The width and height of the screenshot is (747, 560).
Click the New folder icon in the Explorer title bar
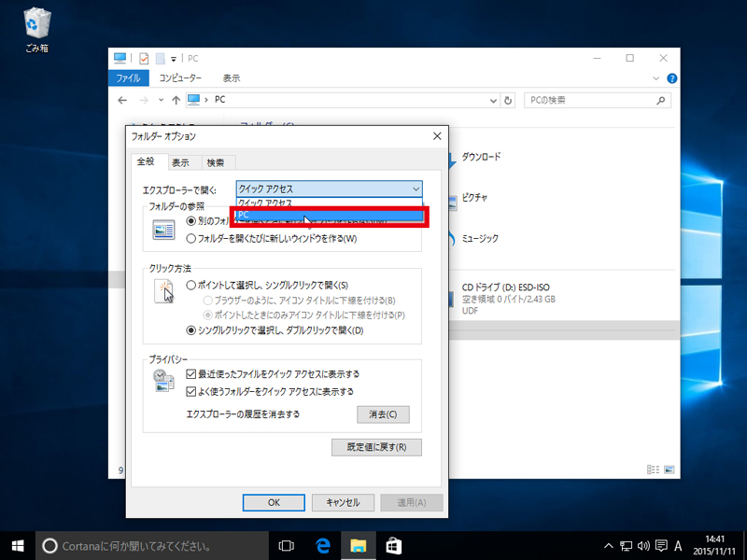coord(161,59)
